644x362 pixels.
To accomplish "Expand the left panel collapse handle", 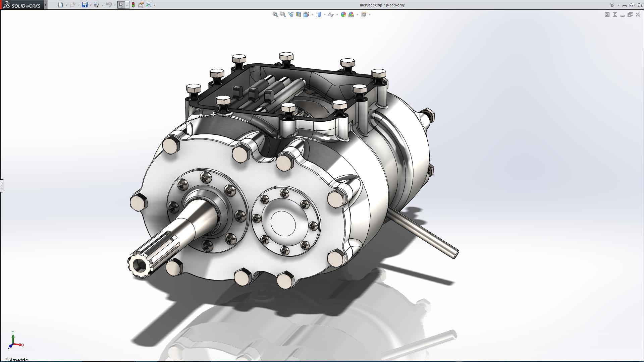I will (x=2, y=185).
